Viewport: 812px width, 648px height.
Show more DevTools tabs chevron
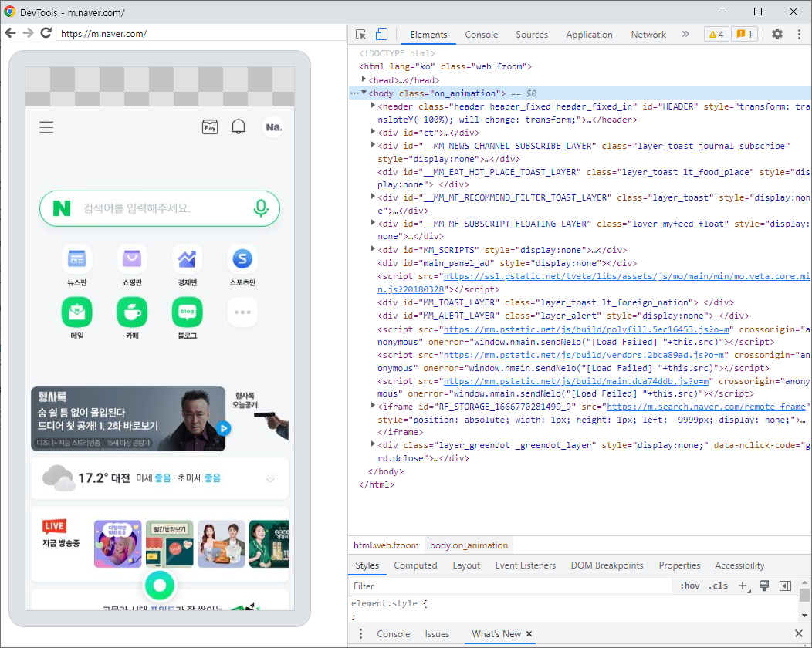(x=685, y=34)
